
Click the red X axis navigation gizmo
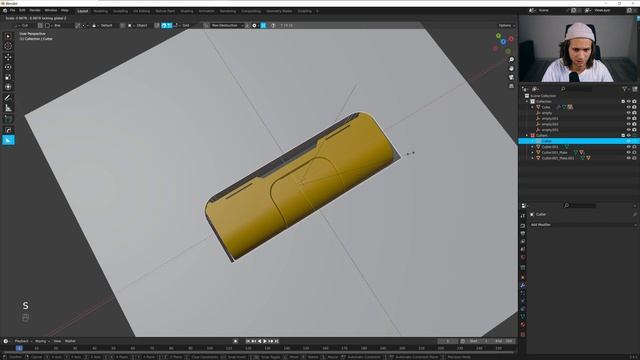511,39
